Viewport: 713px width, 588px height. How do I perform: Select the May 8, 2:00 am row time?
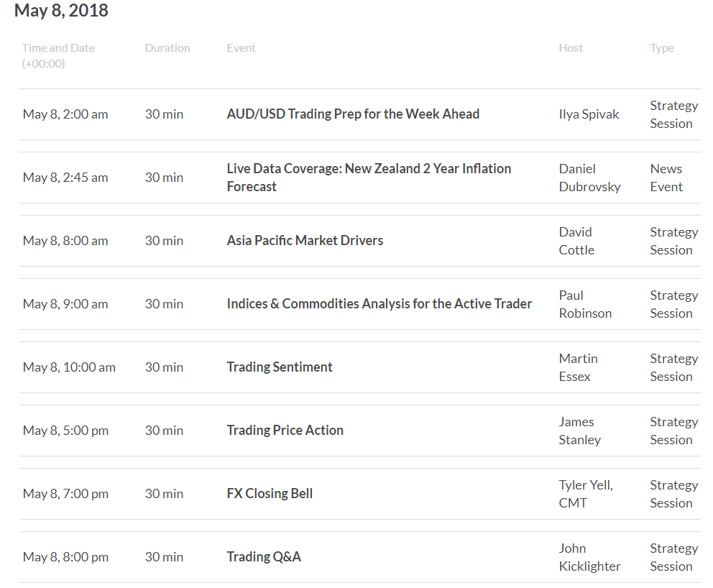pos(65,114)
